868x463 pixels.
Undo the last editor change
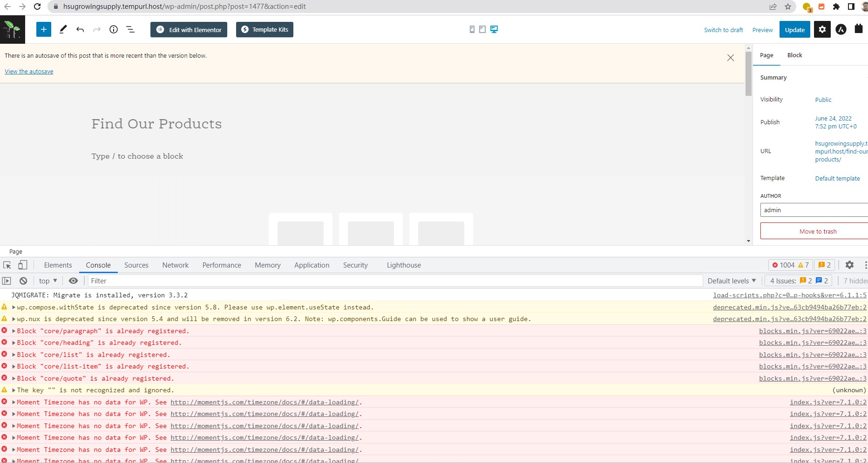[80, 29]
